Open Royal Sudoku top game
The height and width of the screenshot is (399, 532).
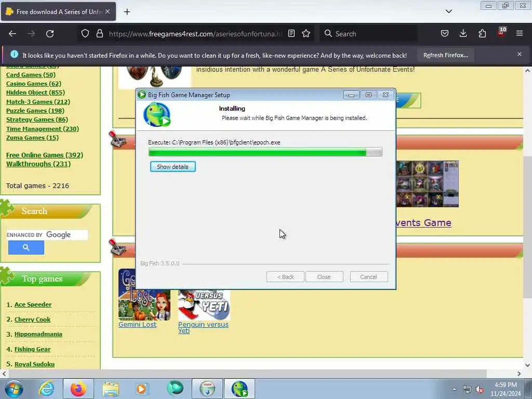coord(34,364)
